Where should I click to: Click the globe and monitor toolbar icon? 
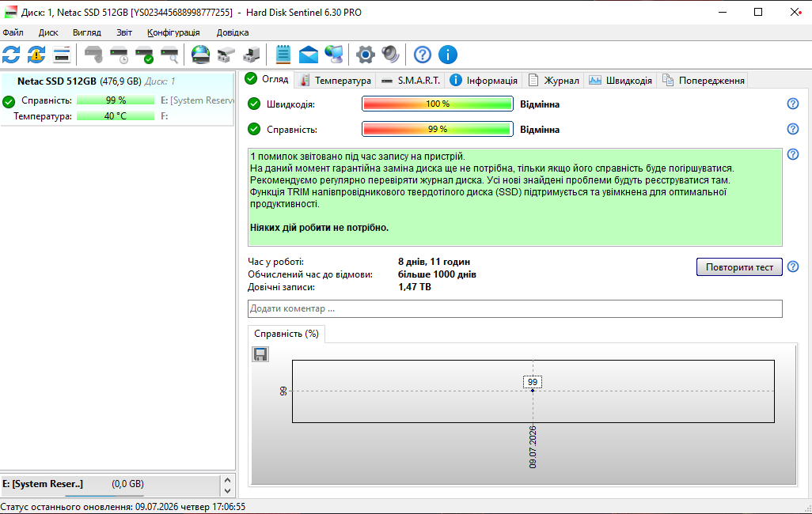tap(334, 55)
